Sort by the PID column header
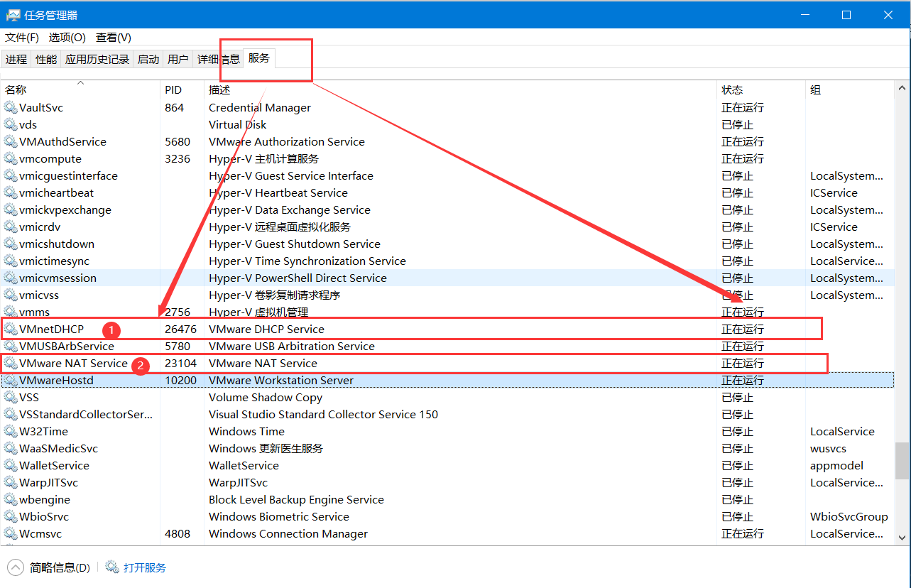Image resolution: width=911 pixels, height=588 pixels. click(x=182, y=90)
